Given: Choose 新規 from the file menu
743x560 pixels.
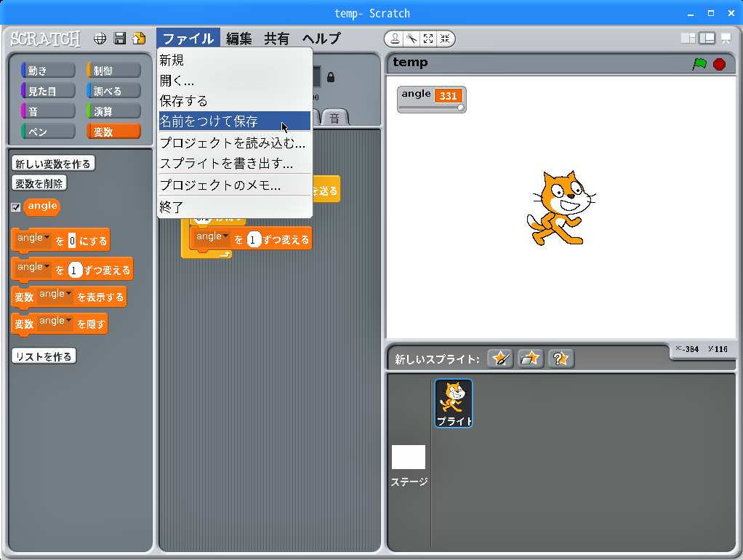Looking at the screenshot, I should (x=235, y=60).
